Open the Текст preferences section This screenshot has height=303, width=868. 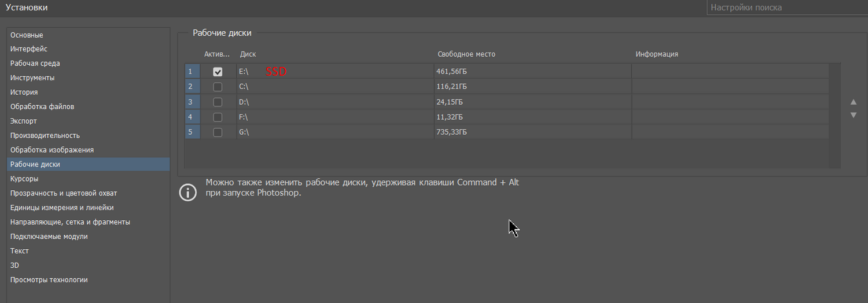[x=89, y=252]
